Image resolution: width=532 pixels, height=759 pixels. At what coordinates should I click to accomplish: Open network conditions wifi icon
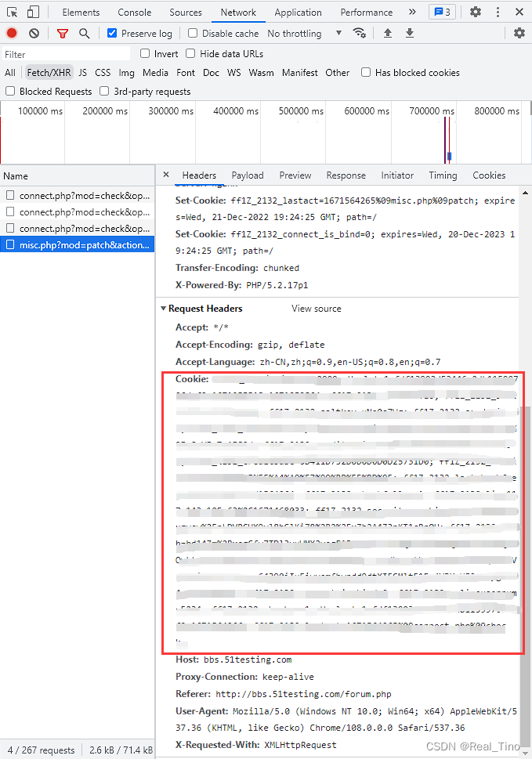(x=359, y=33)
